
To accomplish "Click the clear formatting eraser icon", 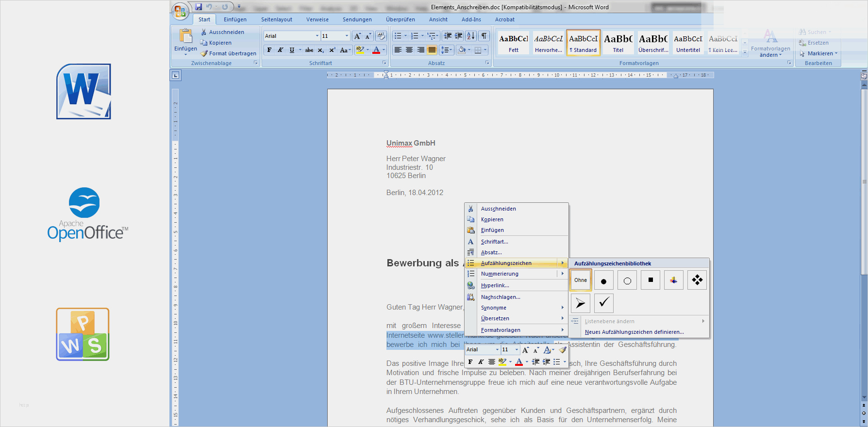I will point(381,36).
